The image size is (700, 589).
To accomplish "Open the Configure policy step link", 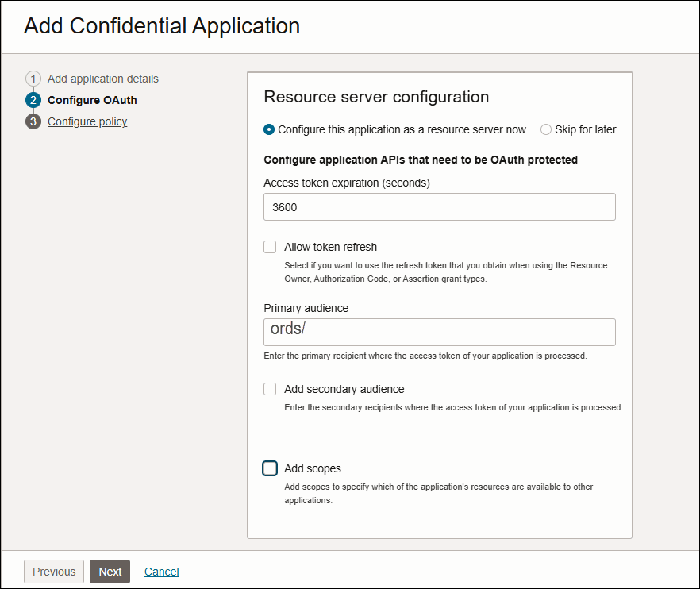I will pos(87,121).
